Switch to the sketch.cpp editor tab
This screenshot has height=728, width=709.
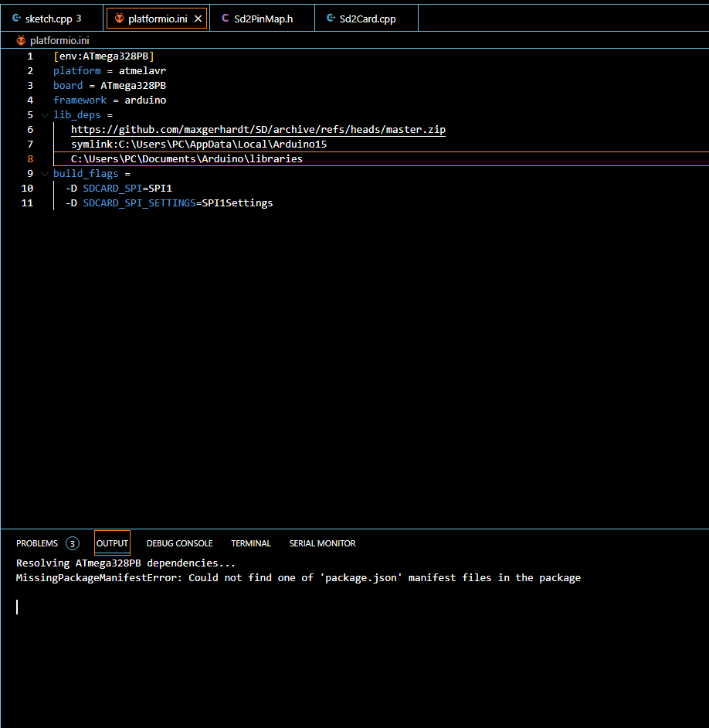(52, 19)
